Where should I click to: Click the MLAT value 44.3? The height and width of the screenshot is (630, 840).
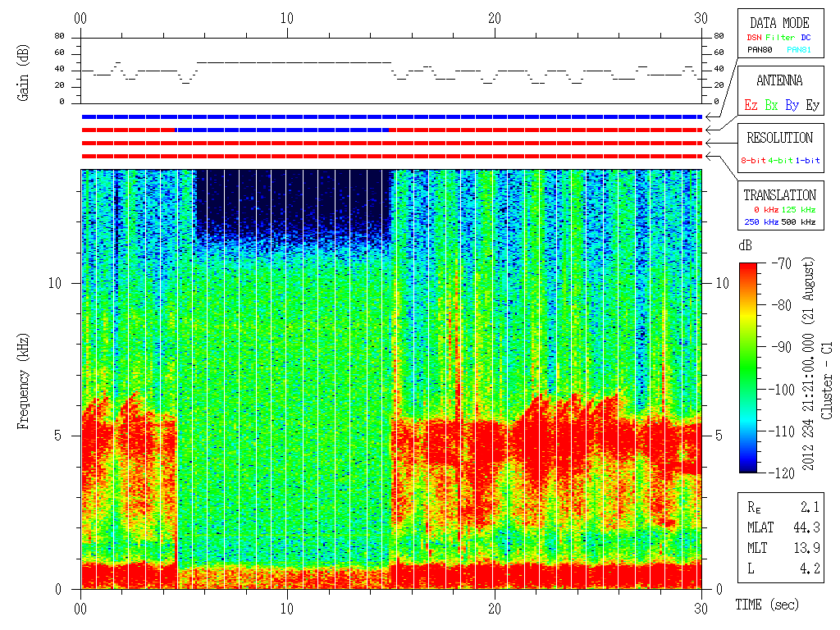tap(805, 527)
